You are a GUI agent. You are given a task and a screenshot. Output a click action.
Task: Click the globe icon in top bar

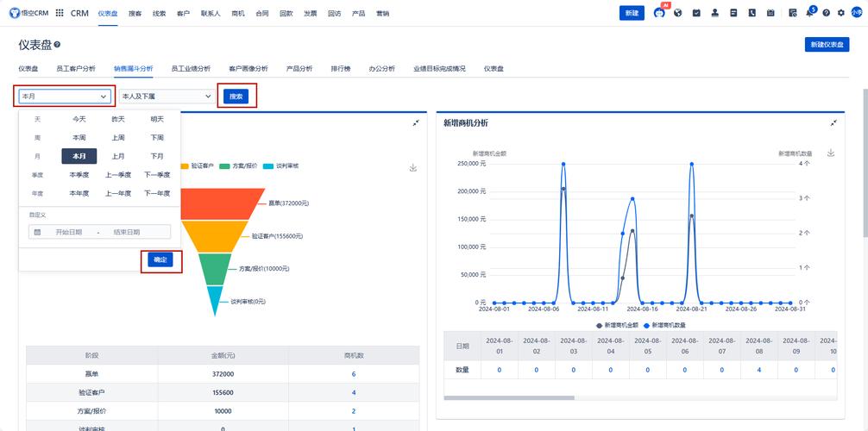678,13
